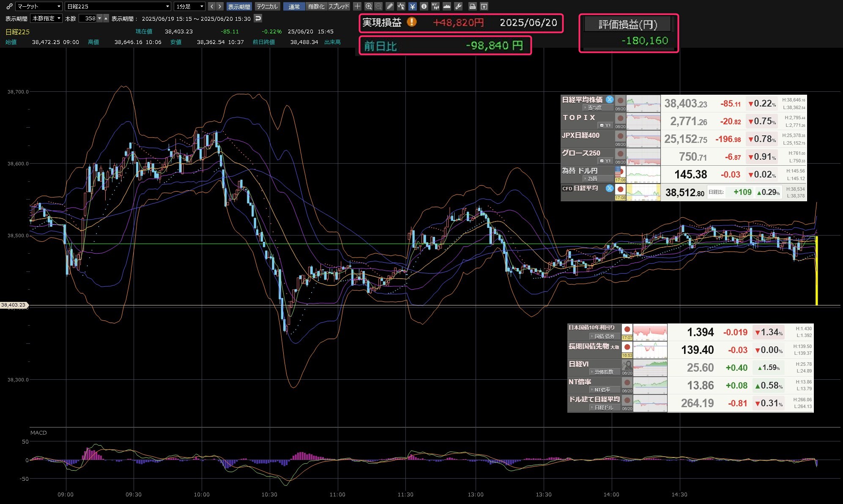Open the 日経225 symbol dropdown
Viewport: 843px width, 504px height.
point(118,6)
